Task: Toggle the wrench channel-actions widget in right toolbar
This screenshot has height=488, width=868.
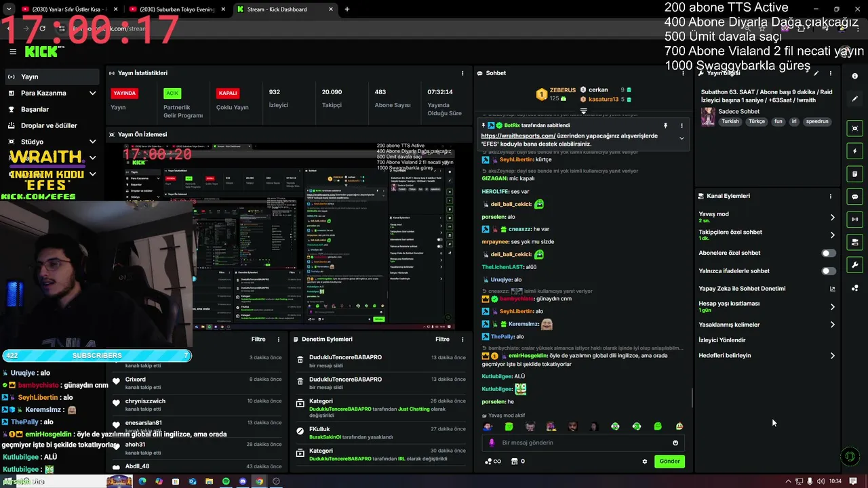Action: click(x=854, y=265)
